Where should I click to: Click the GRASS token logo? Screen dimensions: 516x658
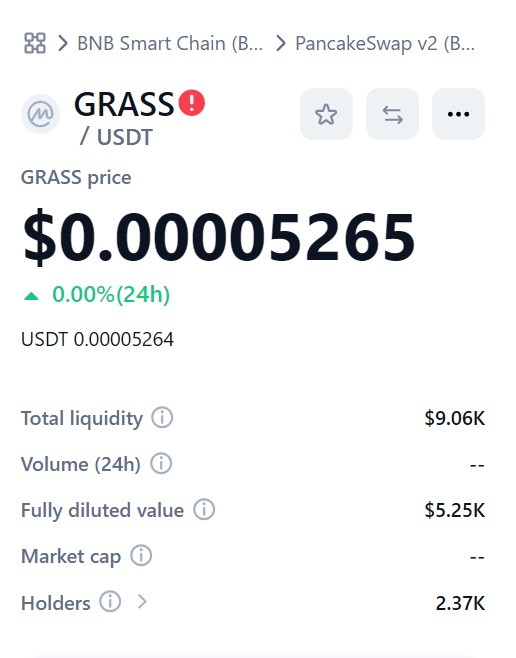pos(41,114)
